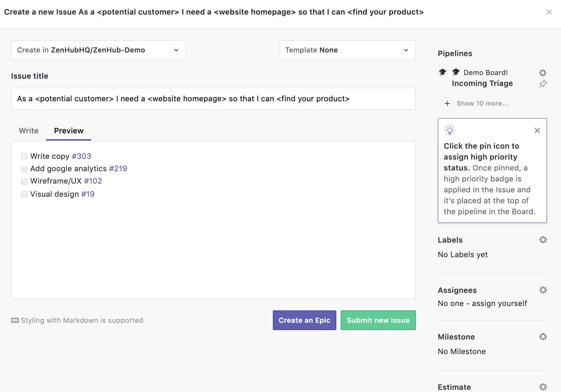Click the pin icon for high priority

coord(543,84)
